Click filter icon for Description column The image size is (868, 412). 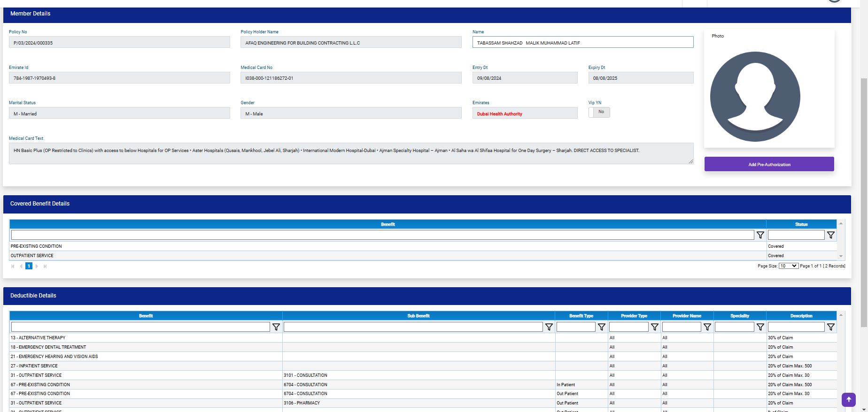830,327
